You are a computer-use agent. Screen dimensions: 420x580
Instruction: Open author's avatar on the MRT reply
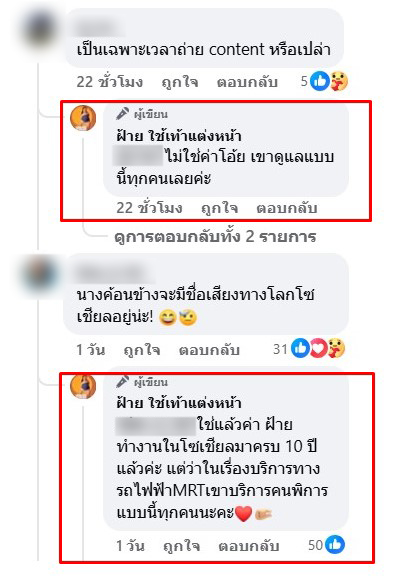coord(83,386)
